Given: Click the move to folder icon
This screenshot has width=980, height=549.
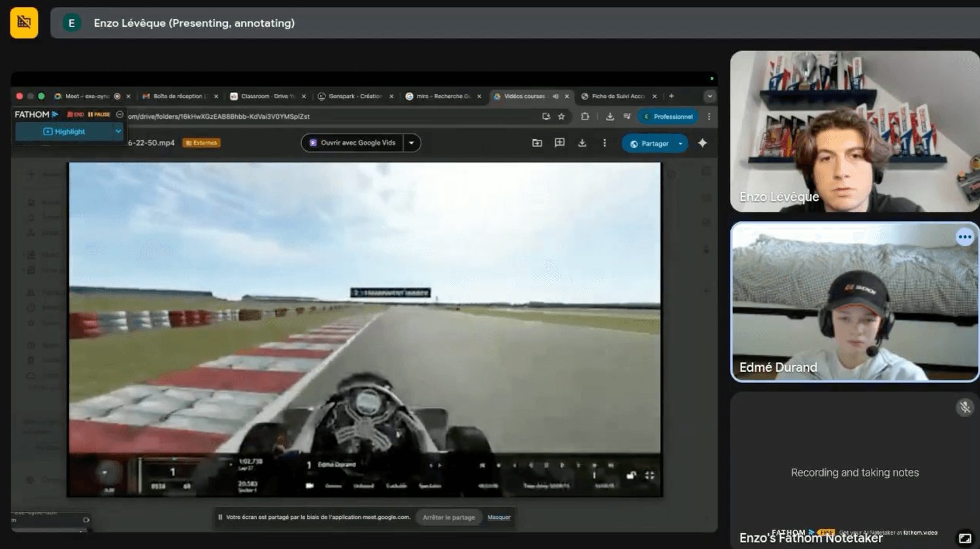Looking at the screenshot, I should click(x=537, y=143).
